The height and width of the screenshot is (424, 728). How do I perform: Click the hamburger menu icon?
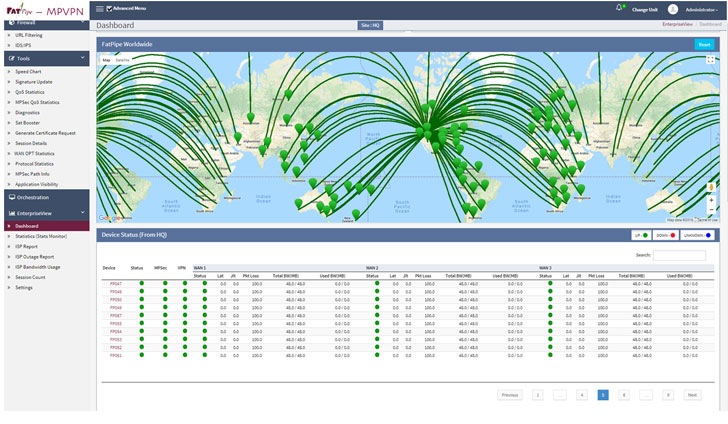[98, 8]
